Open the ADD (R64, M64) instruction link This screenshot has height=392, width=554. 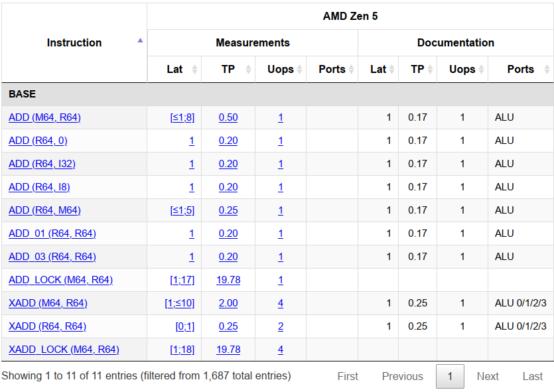click(44, 210)
